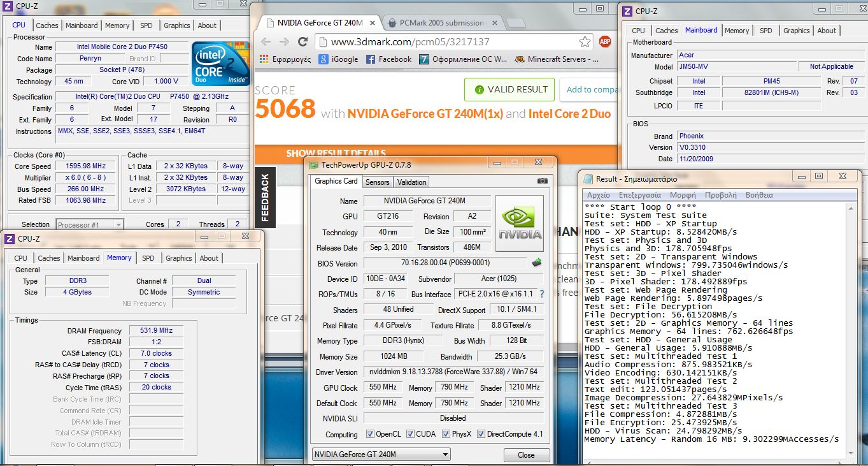Switch to the Validation tab in GPU-Z
868x466 pixels.
click(x=411, y=182)
